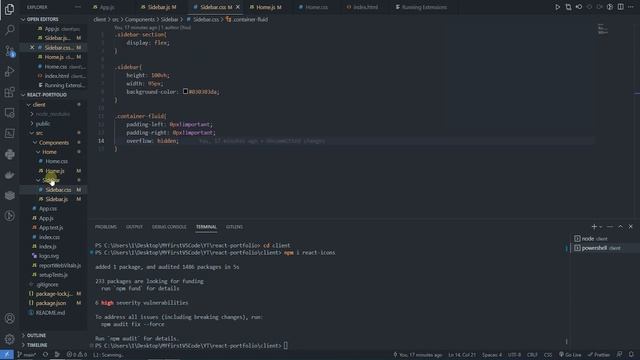Screen dimensions: 640x360
Task: Click the Go Live status bar button
Action: [570, 355]
